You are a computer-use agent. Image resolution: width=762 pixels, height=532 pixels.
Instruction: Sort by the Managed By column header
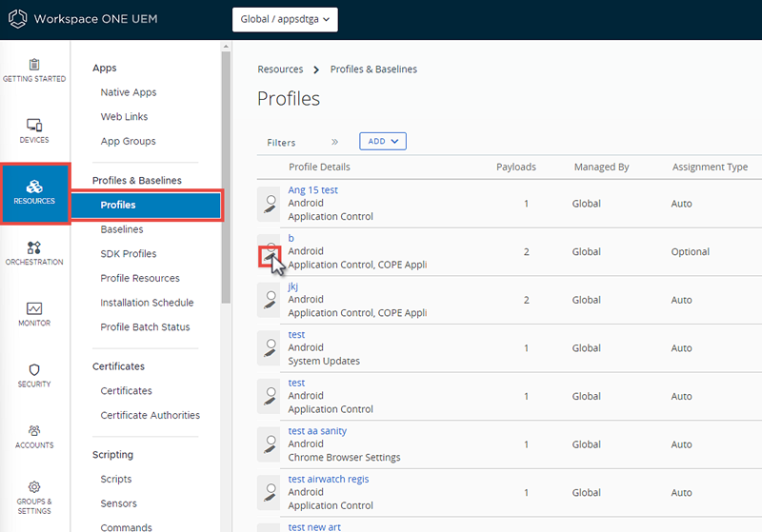coord(602,167)
